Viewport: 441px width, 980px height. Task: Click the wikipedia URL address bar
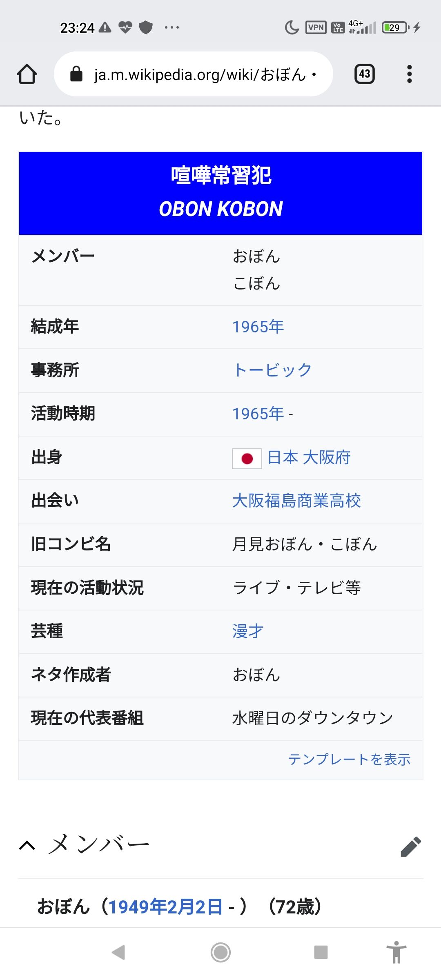(200, 74)
